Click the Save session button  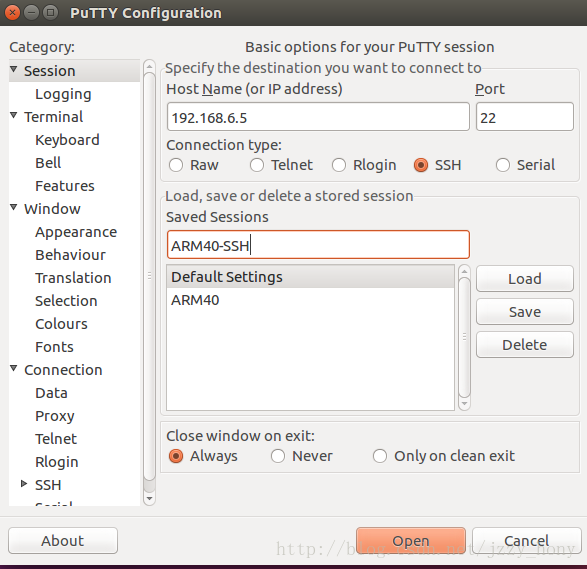click(x=525, y=312)
